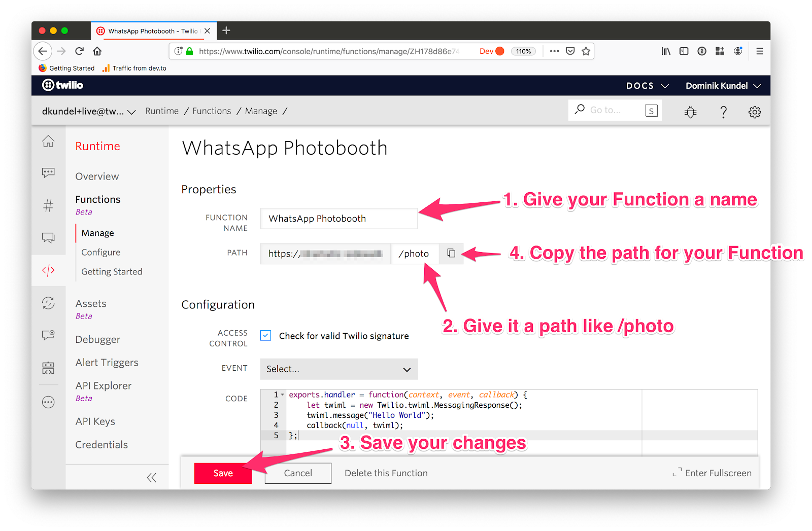Open API Keys in the sidebar
Viewport: 812px width, 531px height.
[x=95, y=421]
